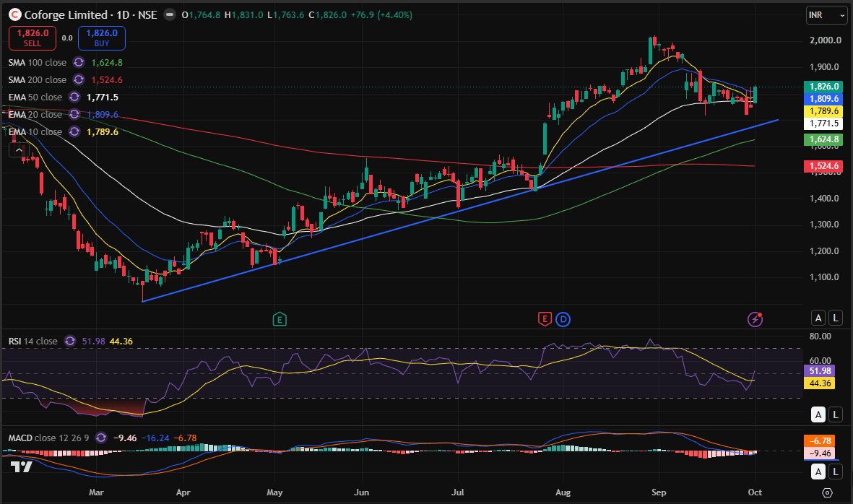Open the INR currency dropdown
Screen dimensions: 853x504
[826, 15]
